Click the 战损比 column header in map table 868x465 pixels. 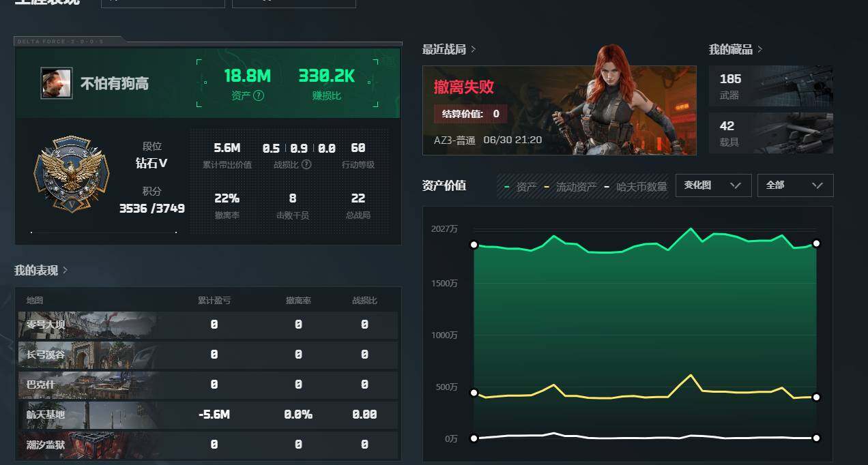(364, 301)
